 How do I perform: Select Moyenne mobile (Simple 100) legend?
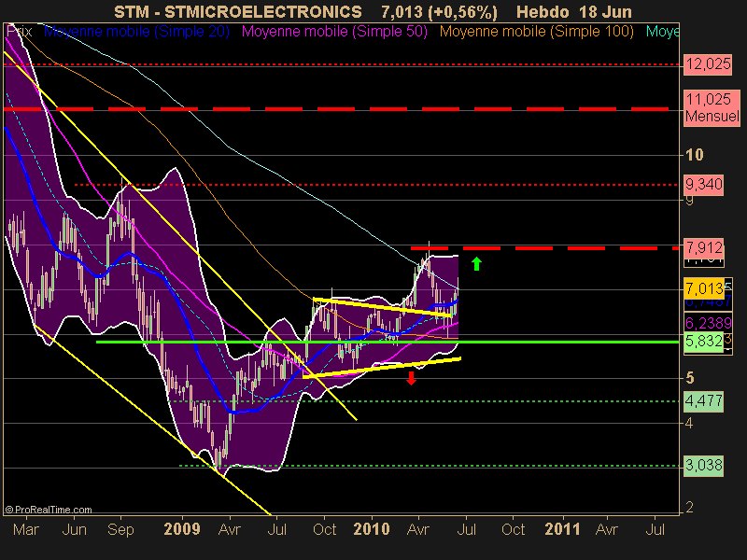[536, 32]
